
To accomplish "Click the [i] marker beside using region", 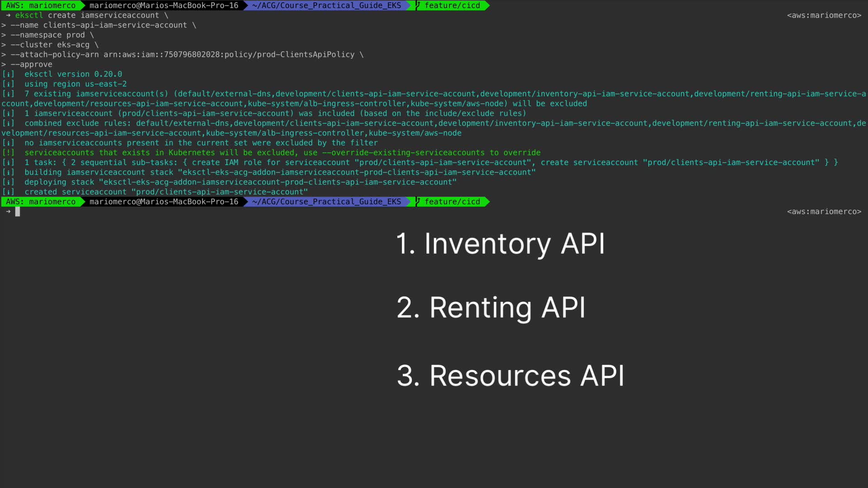I will [x=8, y=84].
